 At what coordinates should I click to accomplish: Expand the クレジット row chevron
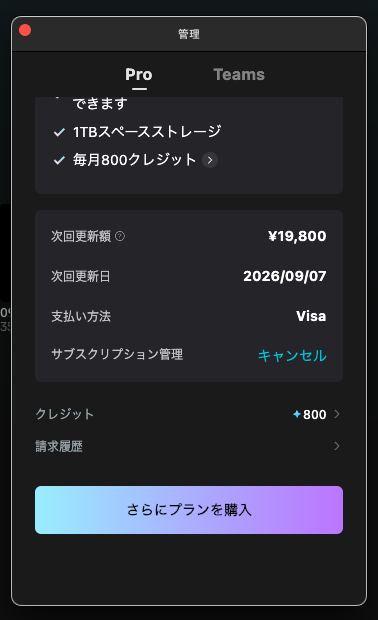337,414
